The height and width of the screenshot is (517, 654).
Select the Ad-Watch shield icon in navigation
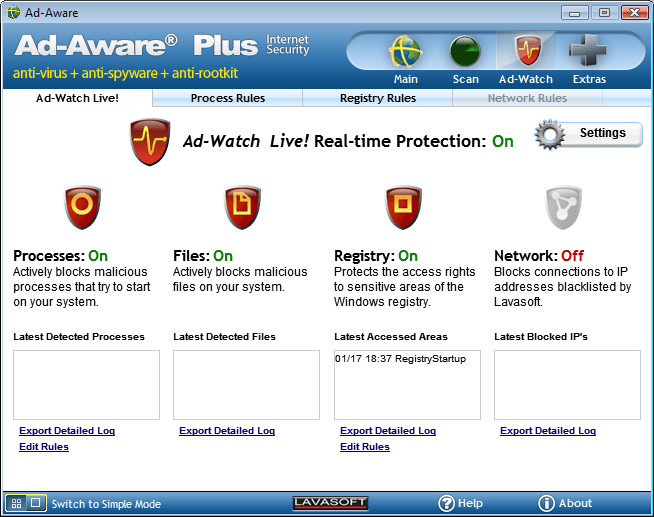(527, 50)
